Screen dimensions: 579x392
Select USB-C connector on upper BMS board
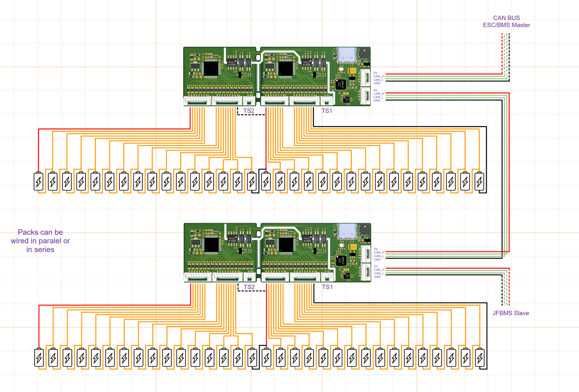point(347,55)
